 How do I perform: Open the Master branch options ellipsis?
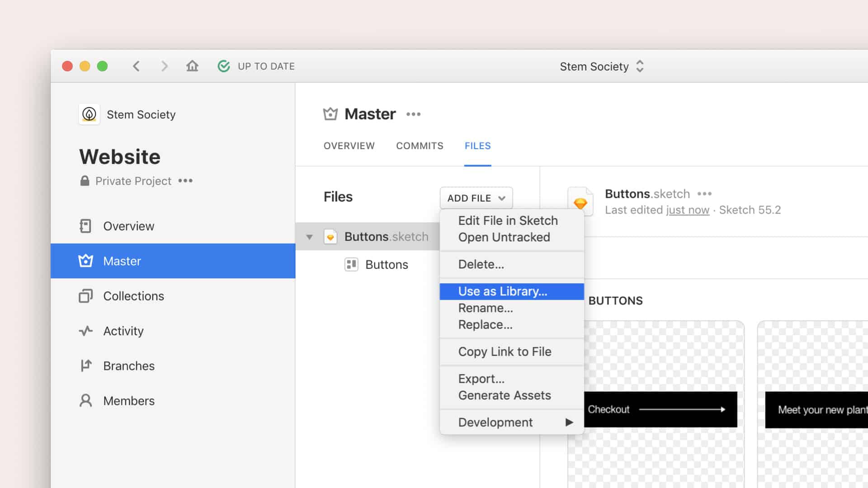(413, 114)
